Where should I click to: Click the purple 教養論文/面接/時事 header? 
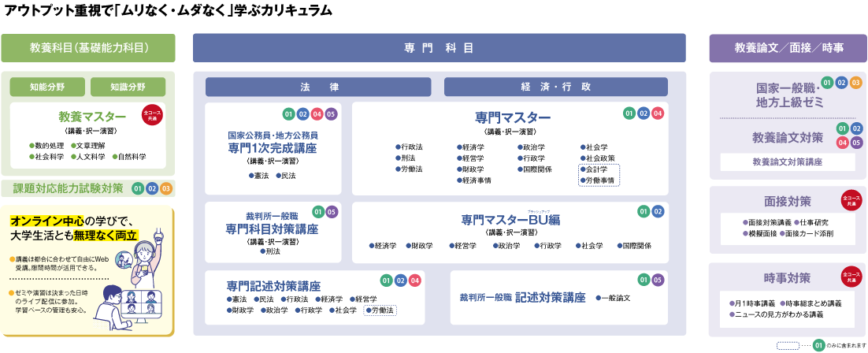(x=788, y=48)
